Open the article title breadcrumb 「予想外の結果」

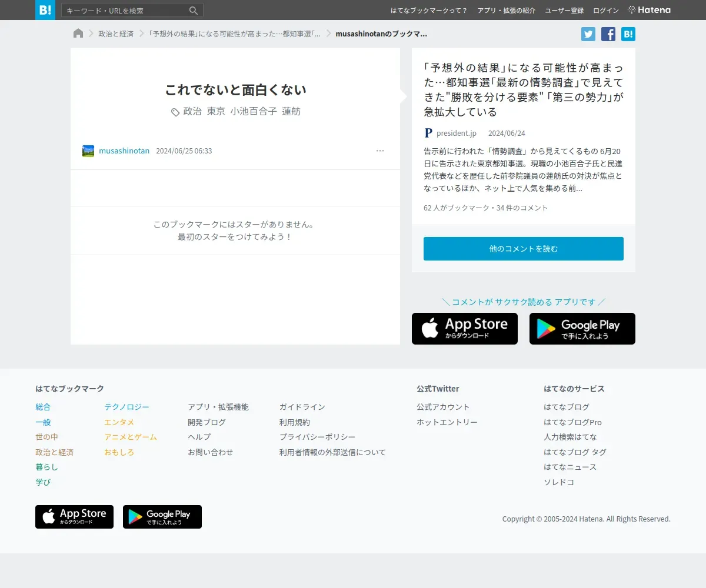pyautogui.click(x=235, y=34)
